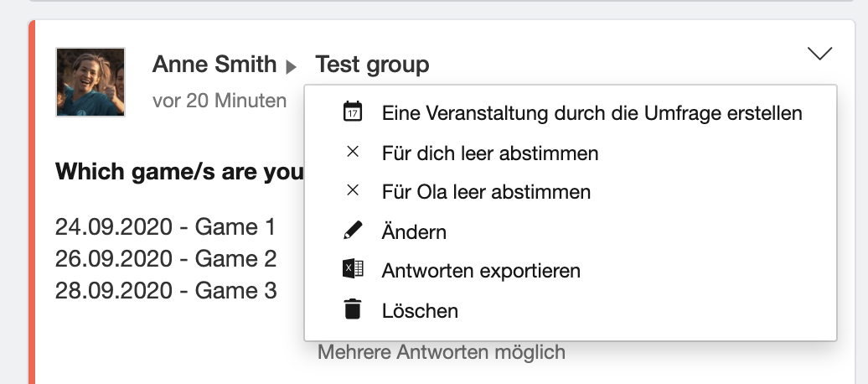Select poll option '28.09.2020 - Game 3'

coord(166,290)
